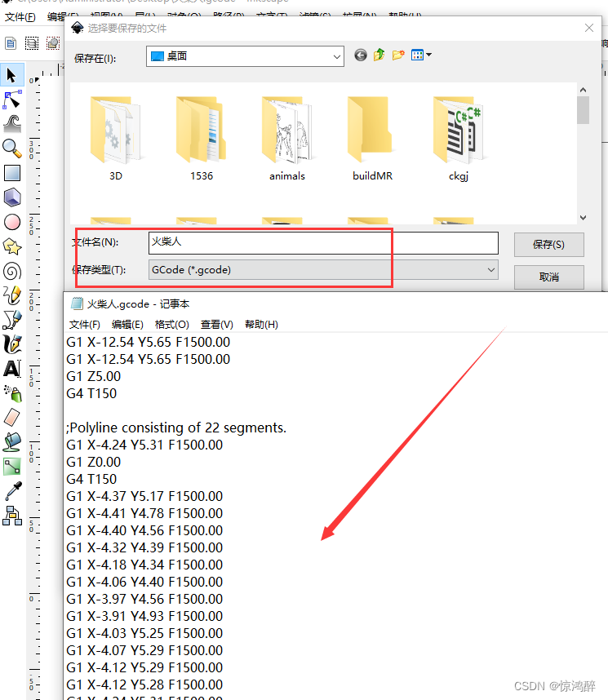Image resolution: width=608 pixels, height=700 pixels.
Task: Open the animals folder
Action: point(287,138)
